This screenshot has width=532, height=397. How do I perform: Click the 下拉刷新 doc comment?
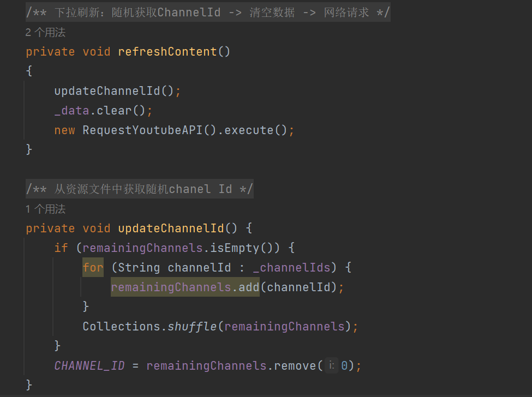pyautogui.click(x=208, y=13)
